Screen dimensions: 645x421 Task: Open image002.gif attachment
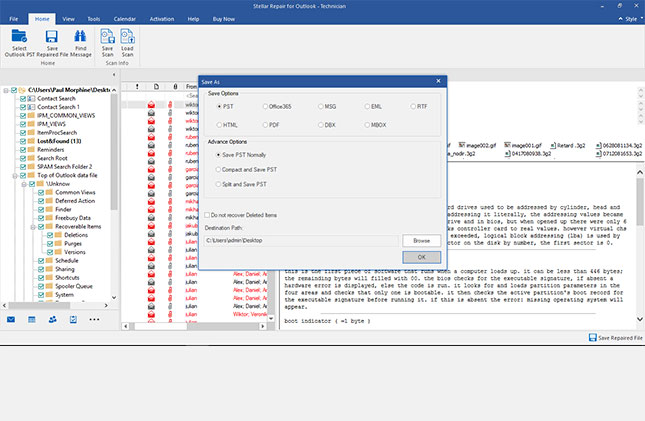477,145
